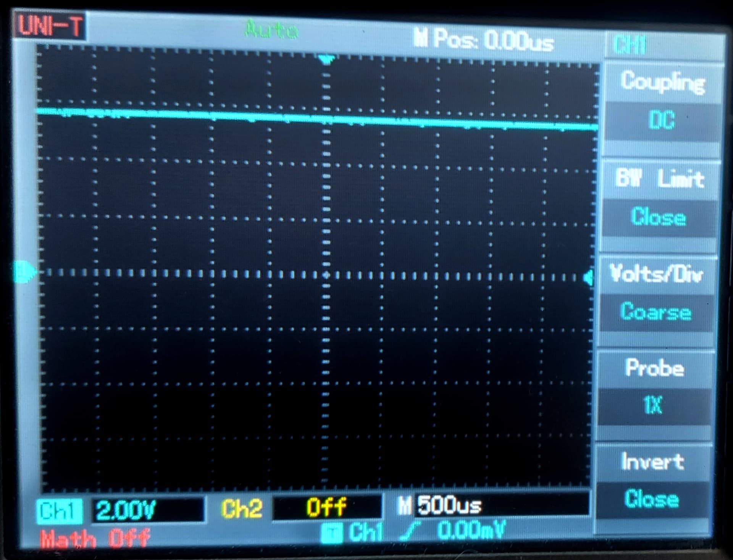This screenshot has width=733, height=560.
Task: Change the 1X probe attenuation
Action: (653, 405)
